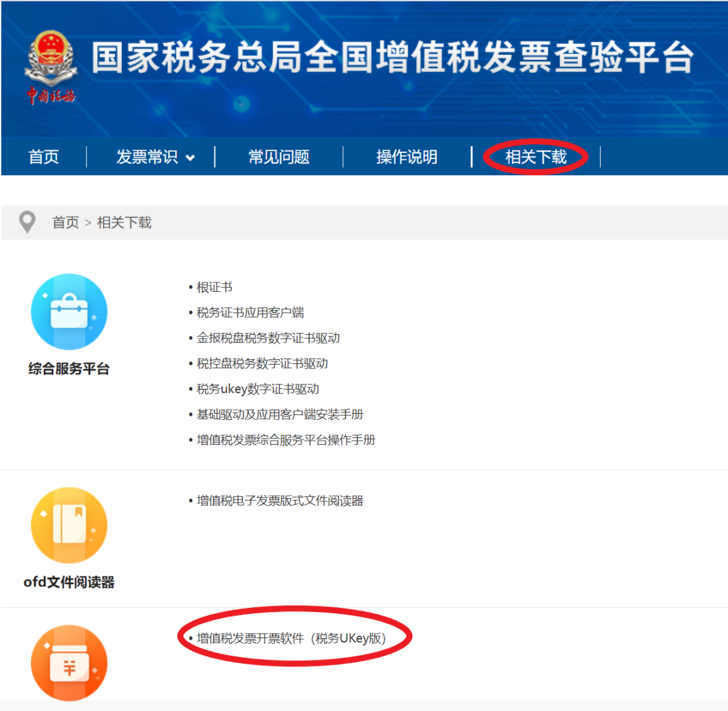Click 金报税盘税务数字证书驱动 link
Viewport: 728px width, 711px height.
(268, 338)
